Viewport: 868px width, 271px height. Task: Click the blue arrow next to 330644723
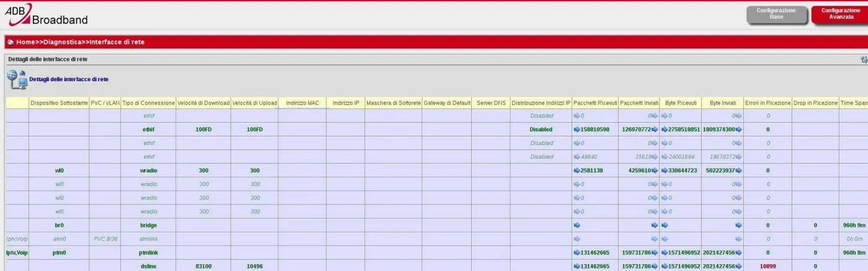665,171
